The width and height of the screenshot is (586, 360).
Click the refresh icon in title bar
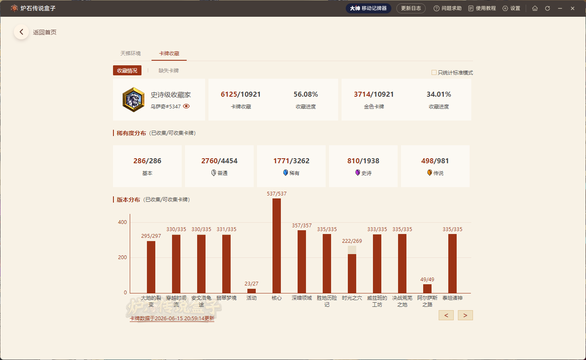point(548,8)
